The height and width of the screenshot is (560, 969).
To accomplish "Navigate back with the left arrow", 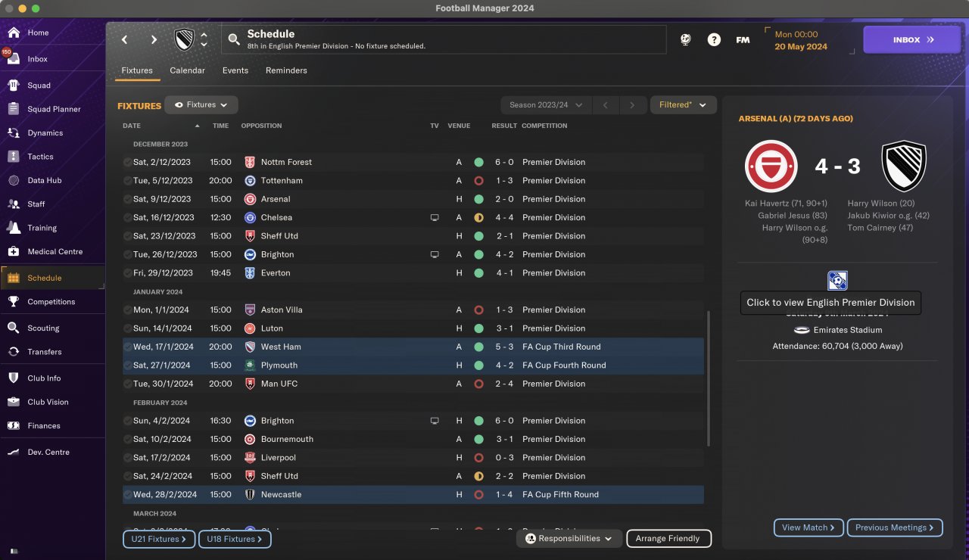I will (x=125, y=39).
